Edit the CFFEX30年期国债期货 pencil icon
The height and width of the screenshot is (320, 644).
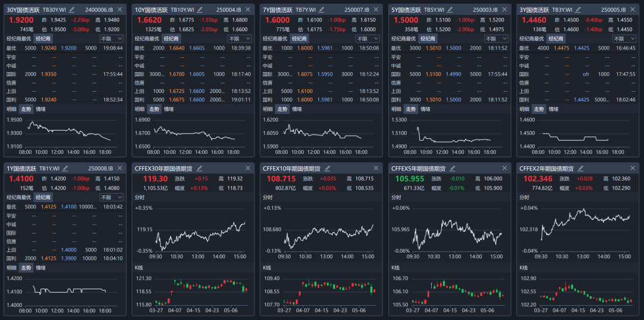[200, 168]
